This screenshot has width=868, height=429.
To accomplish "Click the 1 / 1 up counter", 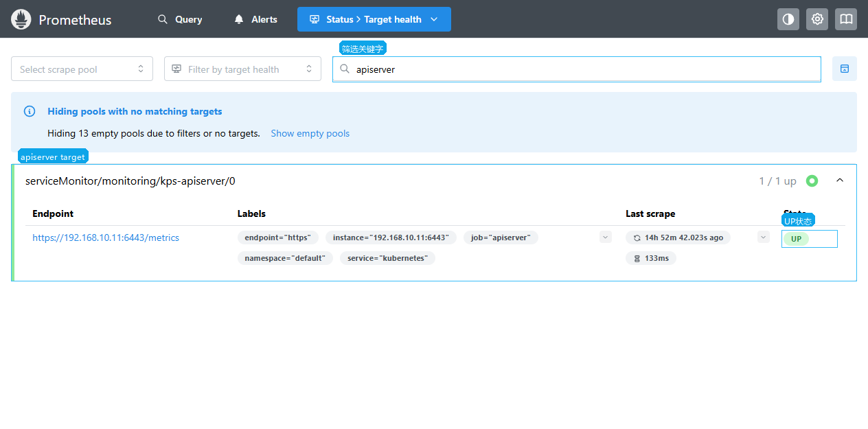I will [777, 181].
